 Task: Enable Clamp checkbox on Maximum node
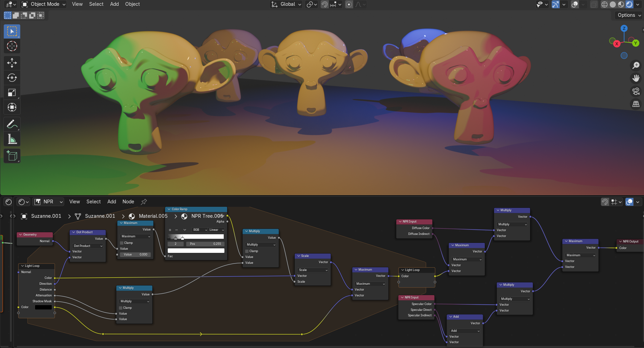coord(121,243)
